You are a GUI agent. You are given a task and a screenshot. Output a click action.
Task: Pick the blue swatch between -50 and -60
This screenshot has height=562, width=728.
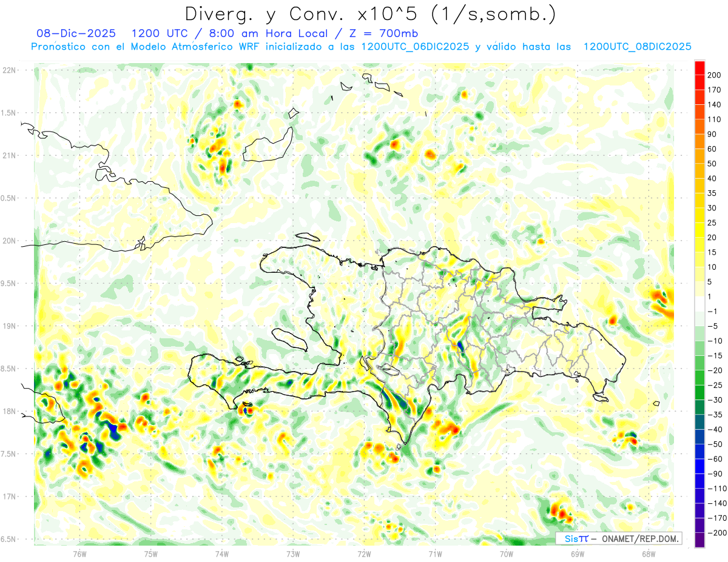[x=699, y=452]
